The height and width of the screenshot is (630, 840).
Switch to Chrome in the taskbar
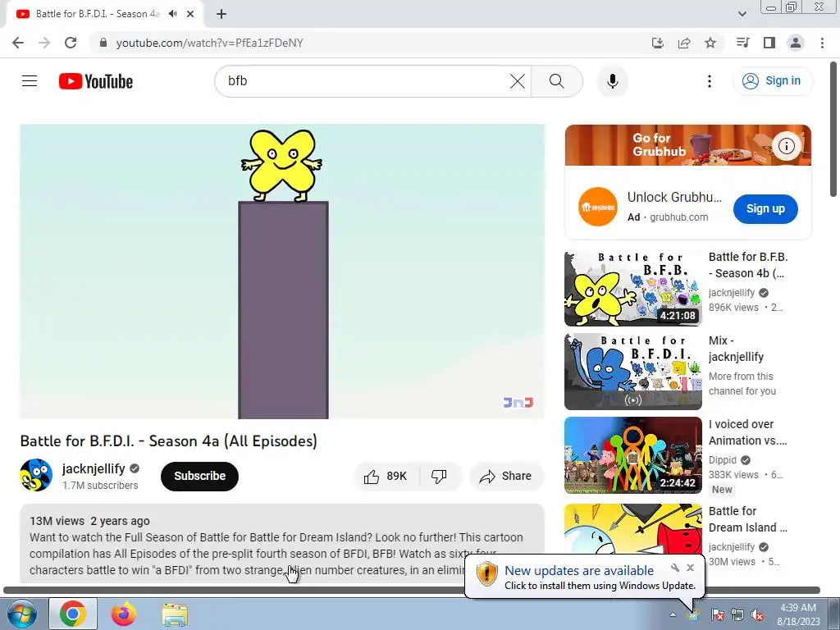tap(73, 614)
